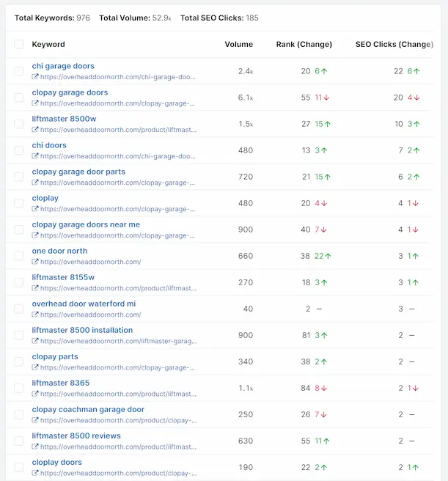Screen dimensions: 448x481
Task: Open clopay garage door parts keyword link
Action: [x=78, y=172]
